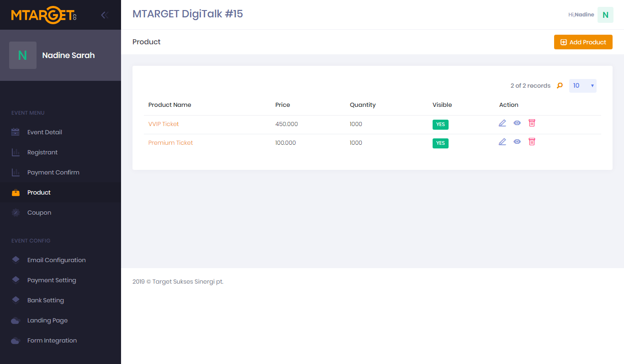Image resolution: width=624 pixels, height=364 pixels.
Task: Click the Premium Ticket quantity 1000
Action: tap(356, 142)
